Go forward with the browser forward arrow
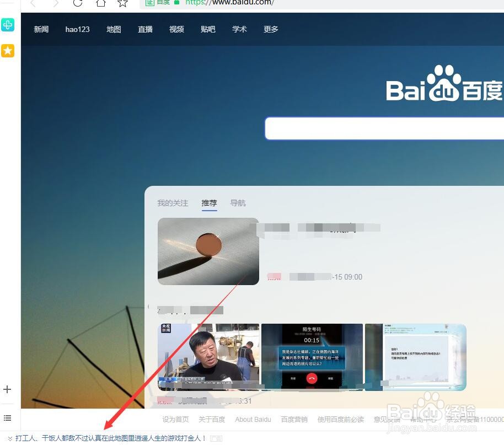The image size is (504, 445). click(x=56, y=3)
